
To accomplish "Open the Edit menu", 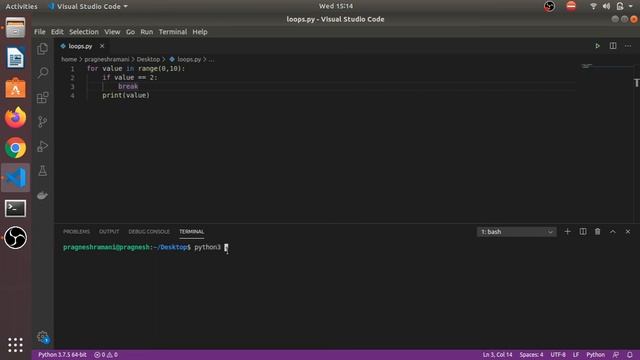I will tap(57, 32).
